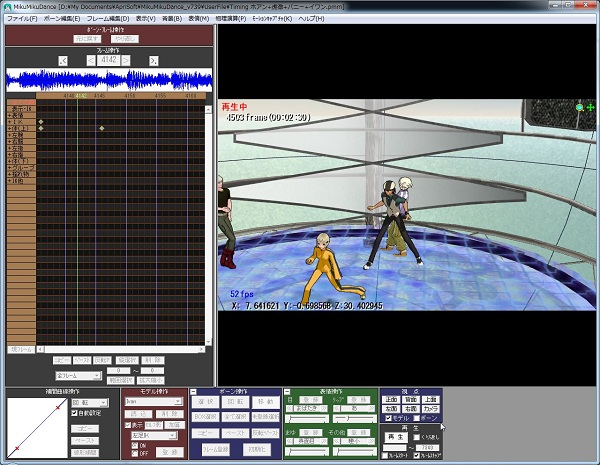Expand the グループ track group
Image resolution: width=600 pixels, height=465 pixels.
click(x=10, y=168)
